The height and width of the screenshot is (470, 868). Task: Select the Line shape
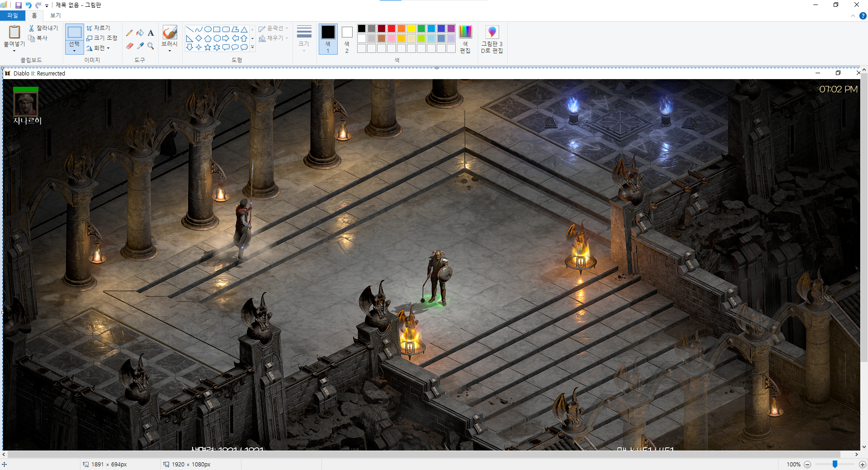(190, 29)
